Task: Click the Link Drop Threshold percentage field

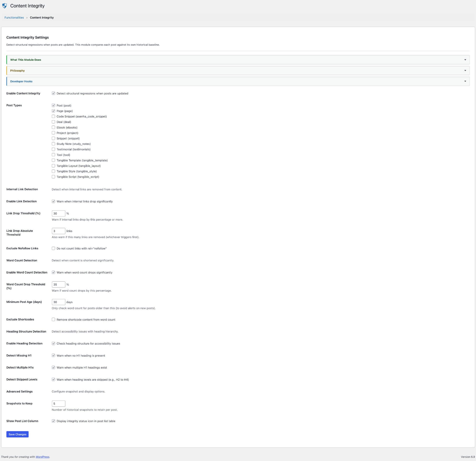Action: pos(58,213)
